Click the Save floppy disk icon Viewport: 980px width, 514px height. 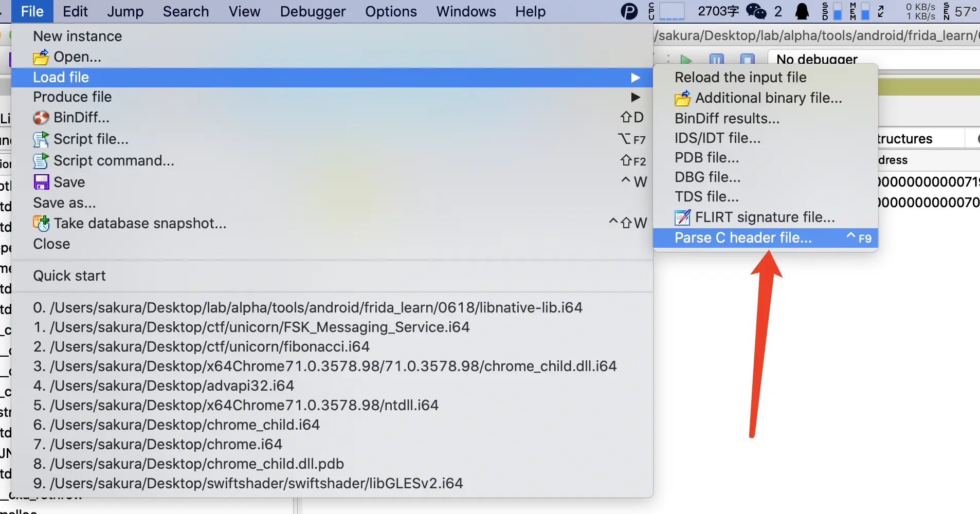coord(41,182)
